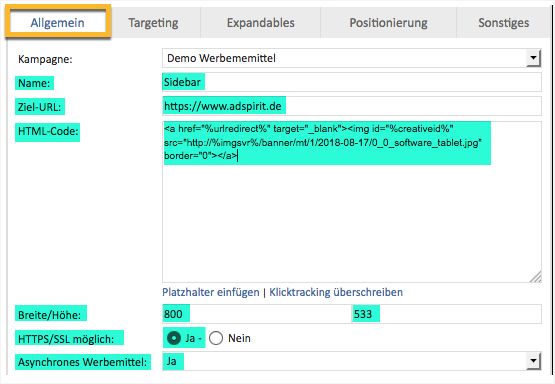Switch to the Allgemein tab
The height and width of the screenshot is (384, 555).
pyautogui.click(x=58, y=22)
